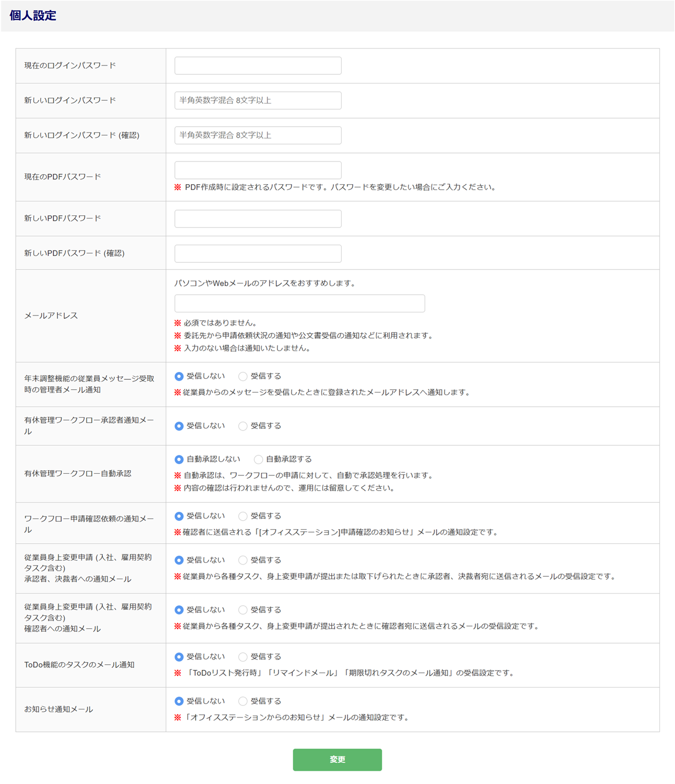This screenshot has width=675, height=784.
Task: Pick 受信する for 承認者、決裁者への通知メール
Action: (x=243, y=560)
